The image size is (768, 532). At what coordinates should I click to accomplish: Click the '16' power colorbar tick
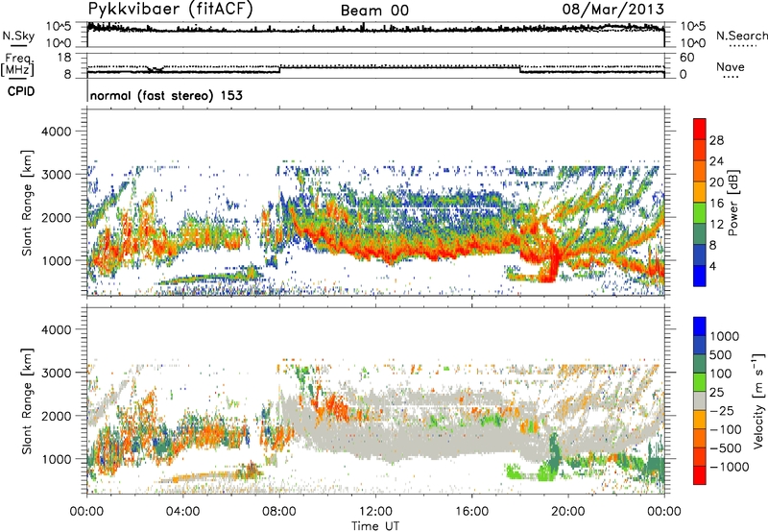(716, 204)
